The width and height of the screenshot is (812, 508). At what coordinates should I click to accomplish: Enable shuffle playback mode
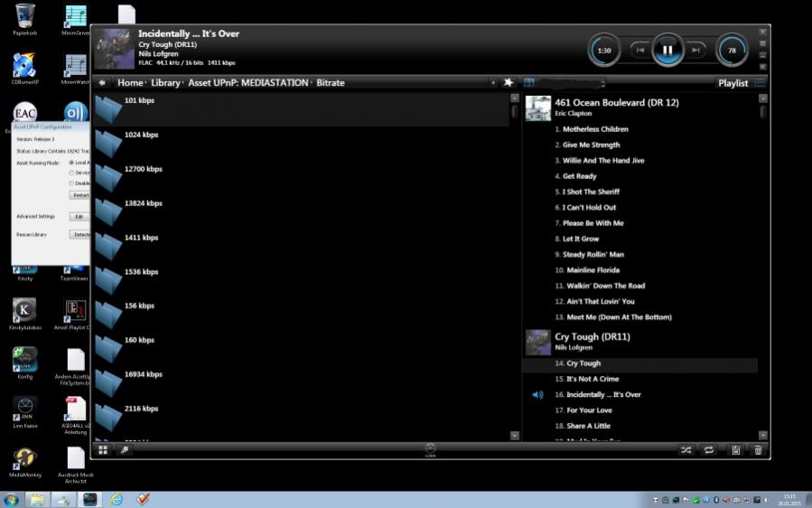(686, 449)
